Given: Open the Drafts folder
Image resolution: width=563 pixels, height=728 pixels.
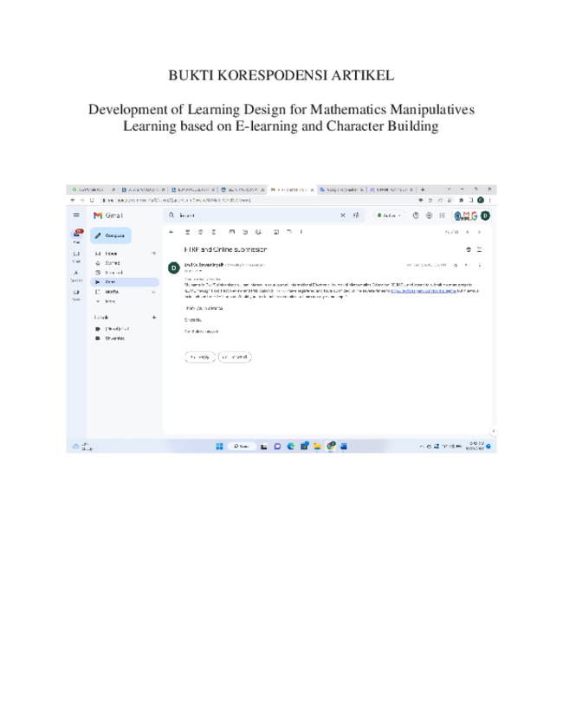Looking at the screenshot, I should (x=126, y=292).
